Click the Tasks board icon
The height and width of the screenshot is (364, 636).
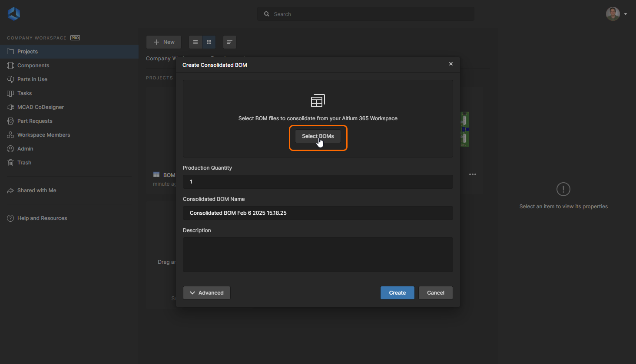[10, 93]
